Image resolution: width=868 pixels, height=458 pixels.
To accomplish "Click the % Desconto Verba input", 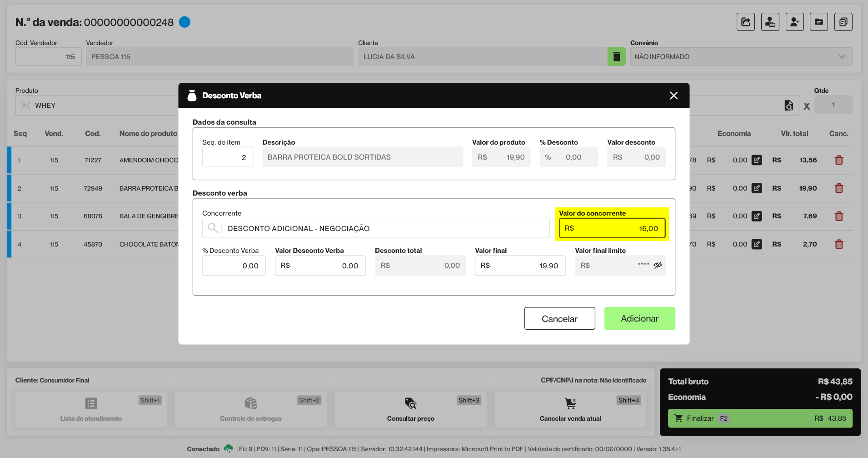I will pos(234,266).
